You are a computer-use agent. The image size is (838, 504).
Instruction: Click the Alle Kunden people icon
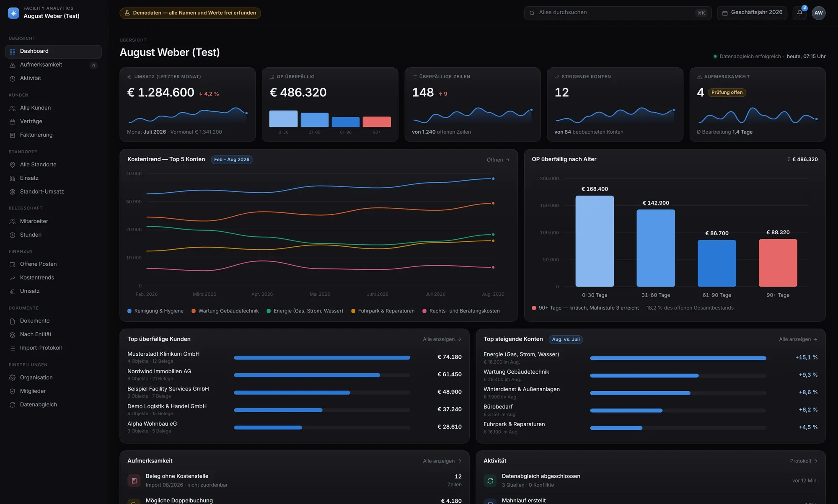tap(13, 108)
